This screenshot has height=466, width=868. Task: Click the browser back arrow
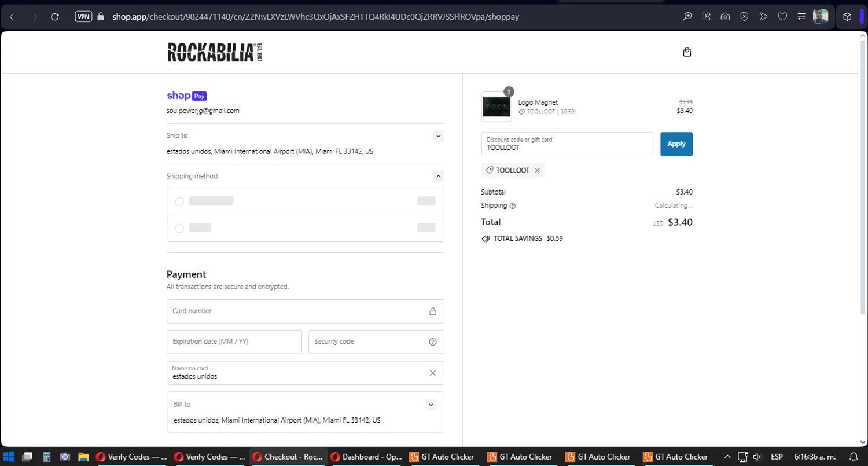[x=12, y=17]
